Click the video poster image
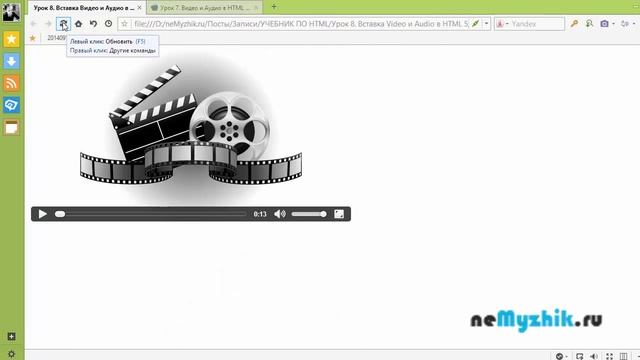The width and height of the screenshot is (640, 360). pos(191,129)
